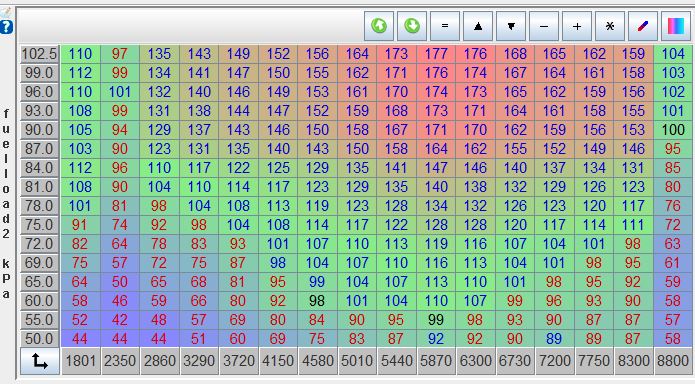Click the solid up-triangle increment button
695x384 pixels.
point(478,26)
